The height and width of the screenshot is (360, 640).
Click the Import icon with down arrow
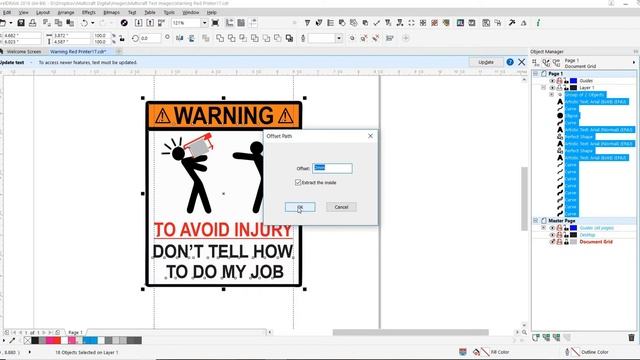click(x=138, y=23)
